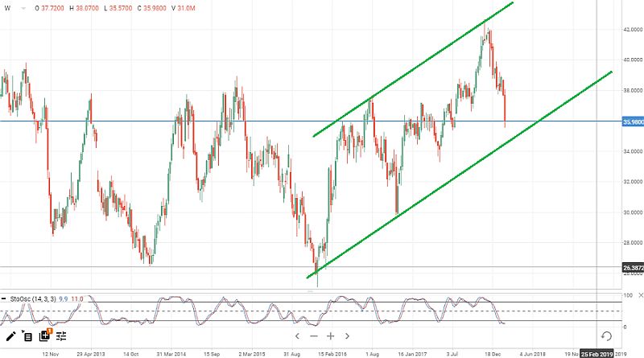Screen dimensions: 644x358
Task: Click the volume value 31.0M
Action: [x=186, y=8]
